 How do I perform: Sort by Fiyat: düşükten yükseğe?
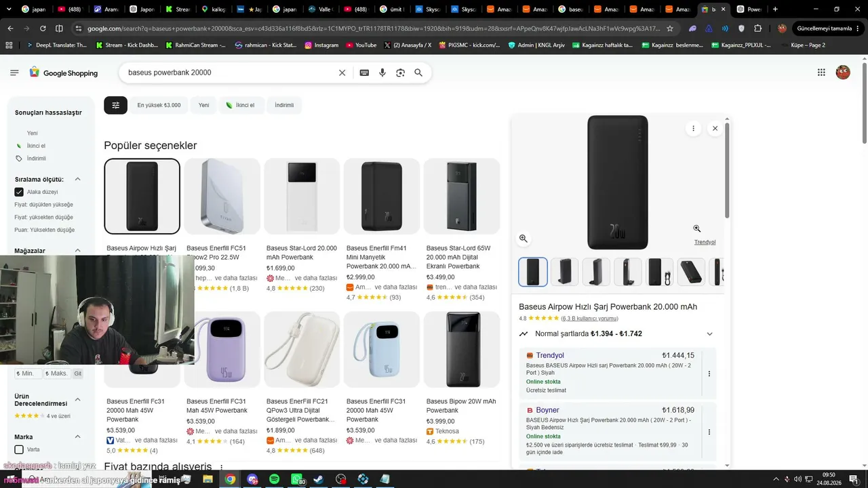43,205
